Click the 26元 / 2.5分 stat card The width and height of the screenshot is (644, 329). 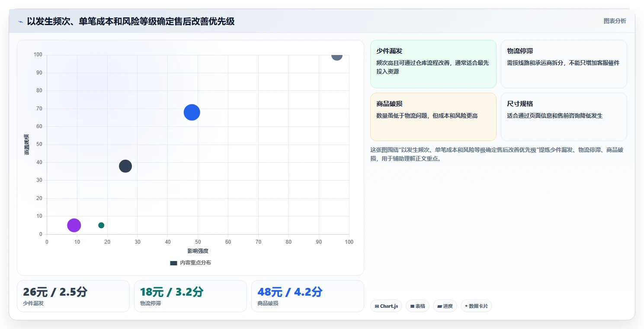[x=73, y=296]
